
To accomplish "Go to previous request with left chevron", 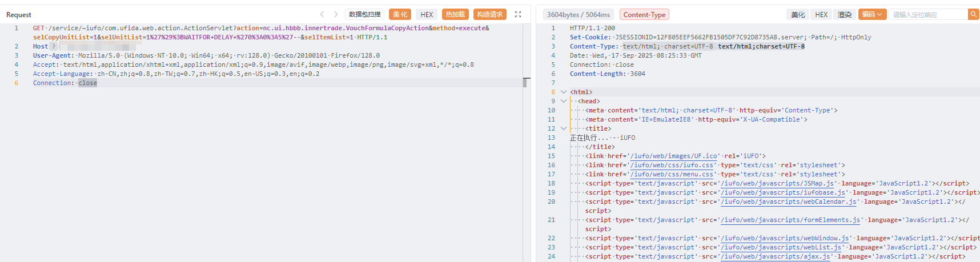I will click(x=322, y=14).
